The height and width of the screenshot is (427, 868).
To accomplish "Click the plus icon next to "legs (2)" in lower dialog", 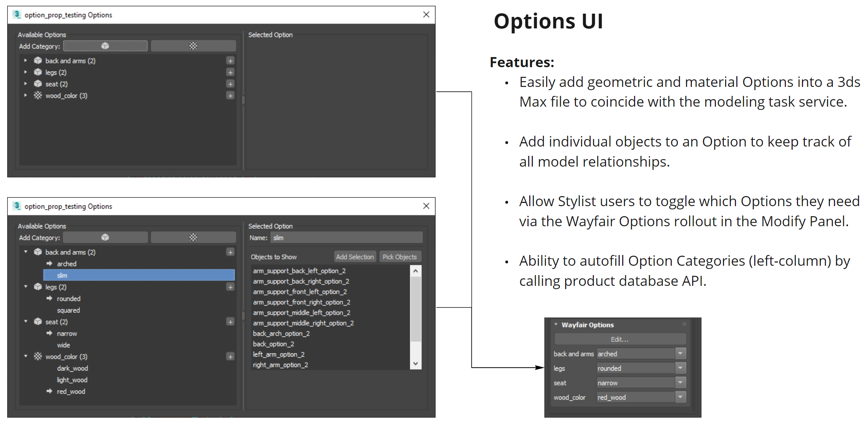I will 230,287.
